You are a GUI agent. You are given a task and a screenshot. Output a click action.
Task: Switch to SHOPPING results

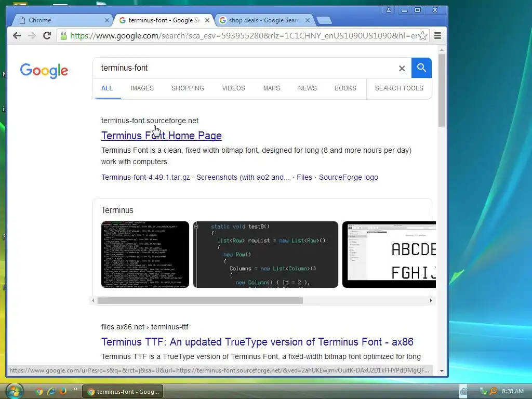coord(188,88)
